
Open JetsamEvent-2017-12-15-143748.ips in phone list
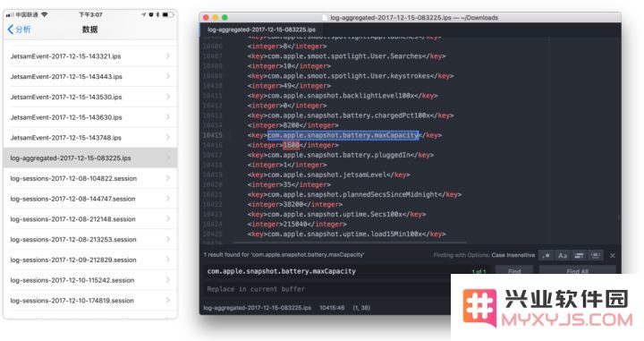90,138
